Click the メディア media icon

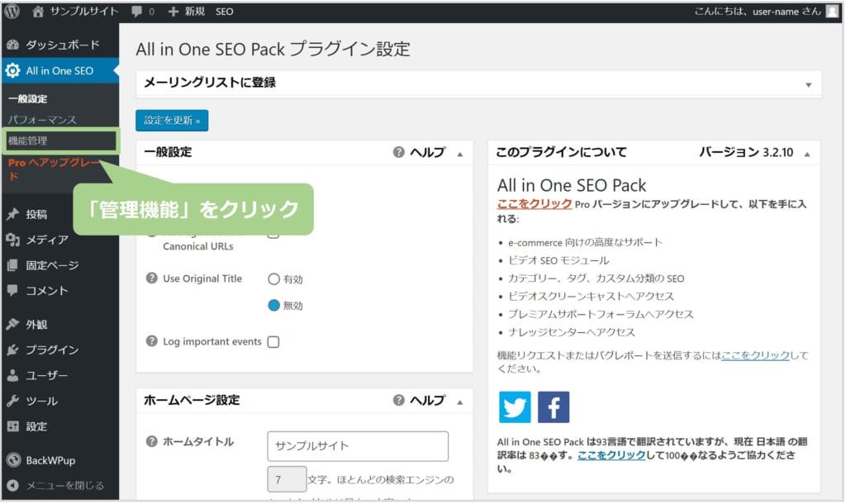coord(13,240)
